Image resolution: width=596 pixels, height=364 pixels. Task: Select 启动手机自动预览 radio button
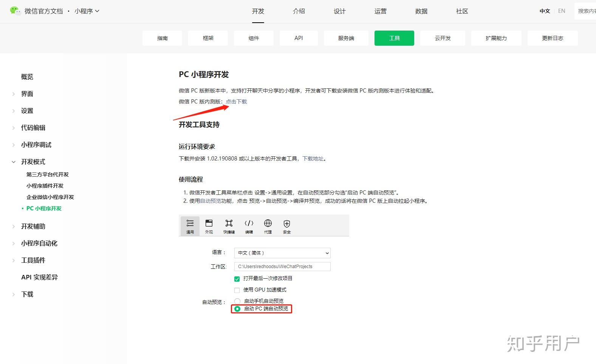pyautogui.click(x=237, y=301)
